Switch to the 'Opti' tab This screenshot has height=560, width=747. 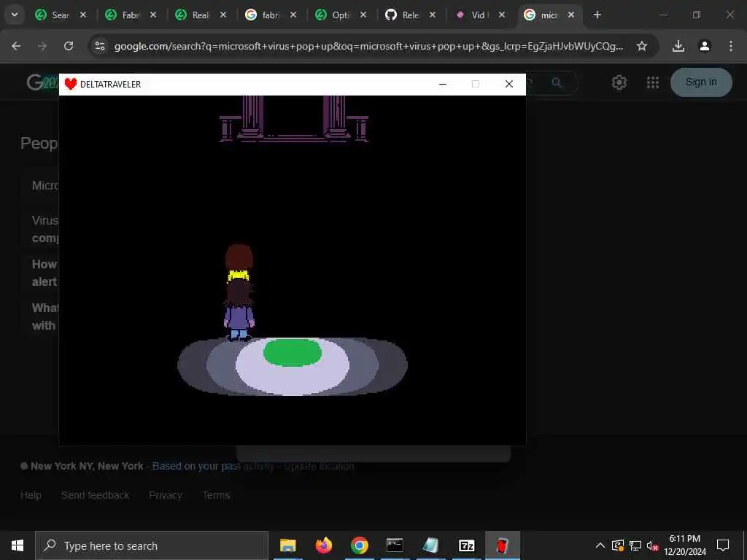coord(333,15)
